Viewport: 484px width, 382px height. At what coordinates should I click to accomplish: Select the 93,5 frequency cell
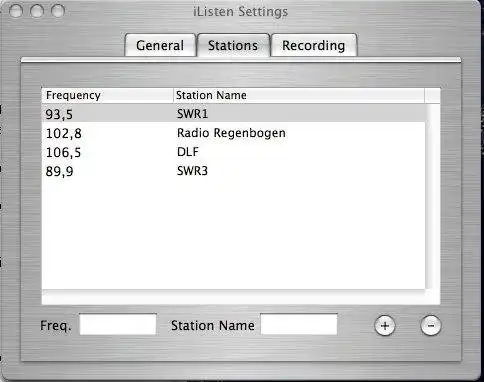59,114
